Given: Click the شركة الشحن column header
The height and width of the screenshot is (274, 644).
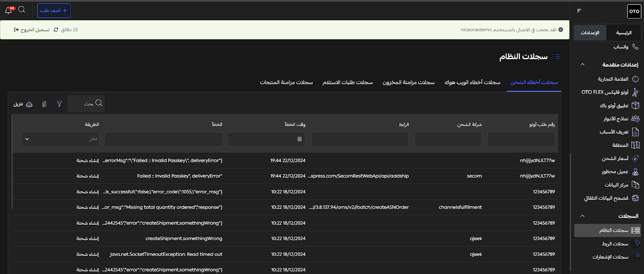Looking at the screenshot, I should tap(469, 125).
